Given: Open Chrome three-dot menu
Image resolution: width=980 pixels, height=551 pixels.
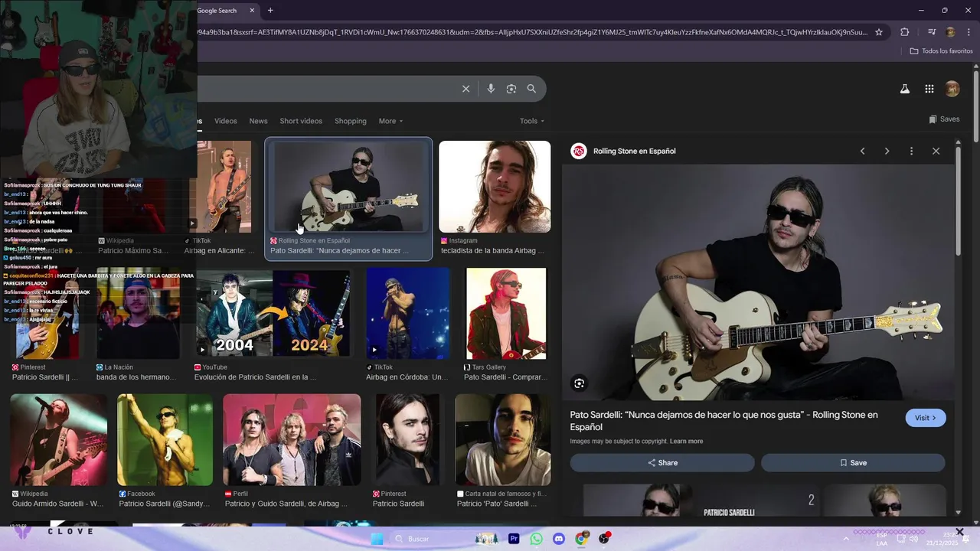Looking at the screenshot, I should click(968, 32).
